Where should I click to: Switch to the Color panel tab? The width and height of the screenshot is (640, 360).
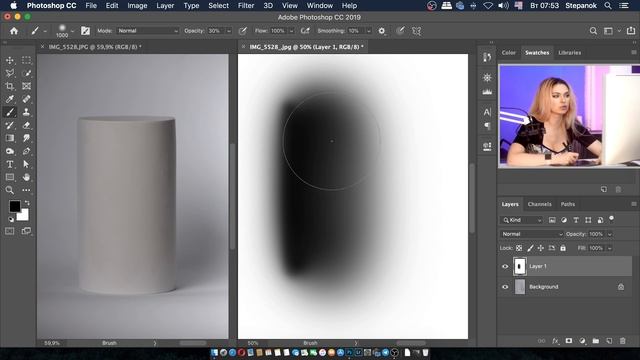click(509, 53)
